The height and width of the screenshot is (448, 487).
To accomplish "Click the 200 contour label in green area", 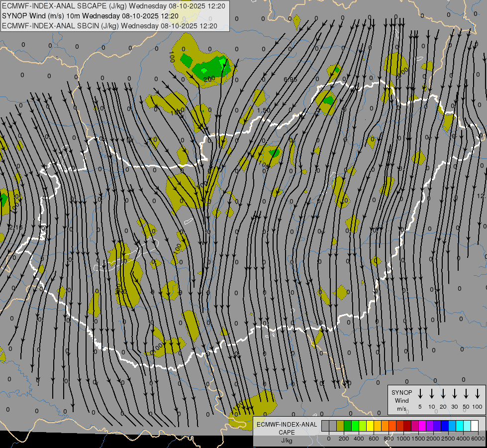I will (208, 79).
